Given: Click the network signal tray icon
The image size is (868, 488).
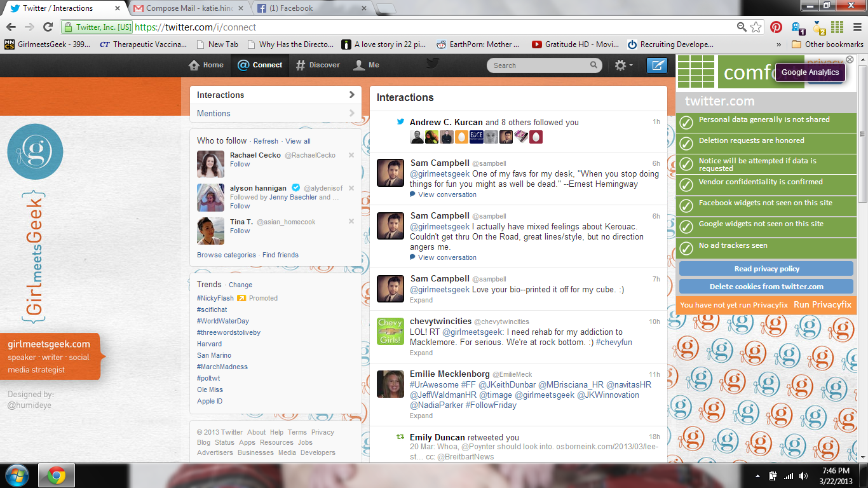Looking at the screenshot, I should click(x=789, y=476).
